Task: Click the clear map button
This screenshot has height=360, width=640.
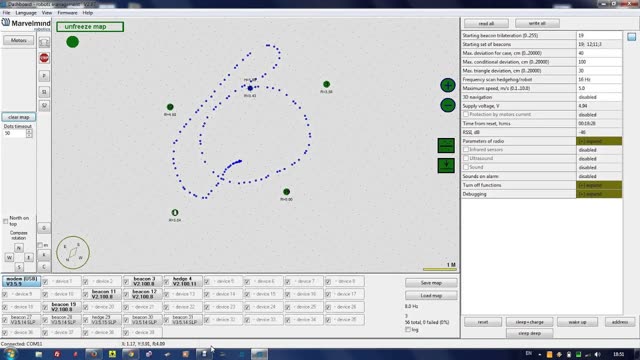Action: [x=19, y=117]
